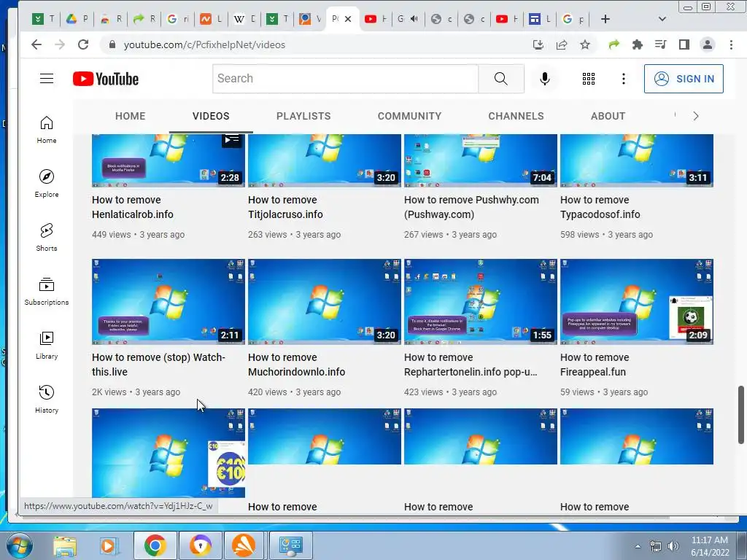Click the page vertical scrollbar thumb

coord(741,415)
